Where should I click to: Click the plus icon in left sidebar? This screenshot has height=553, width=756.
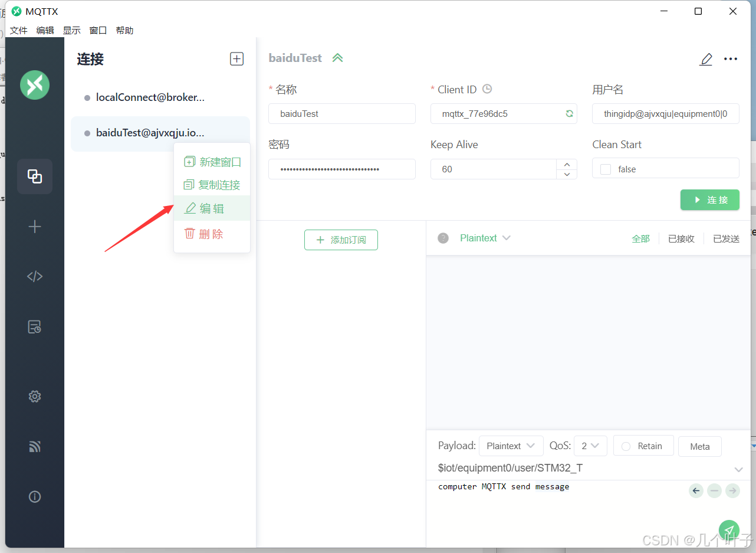35,227
